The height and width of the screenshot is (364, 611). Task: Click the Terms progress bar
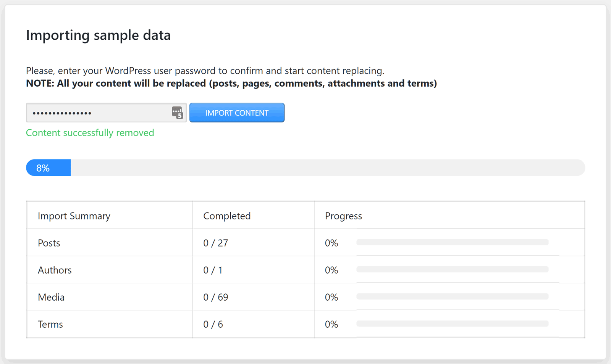click(453, 324)
